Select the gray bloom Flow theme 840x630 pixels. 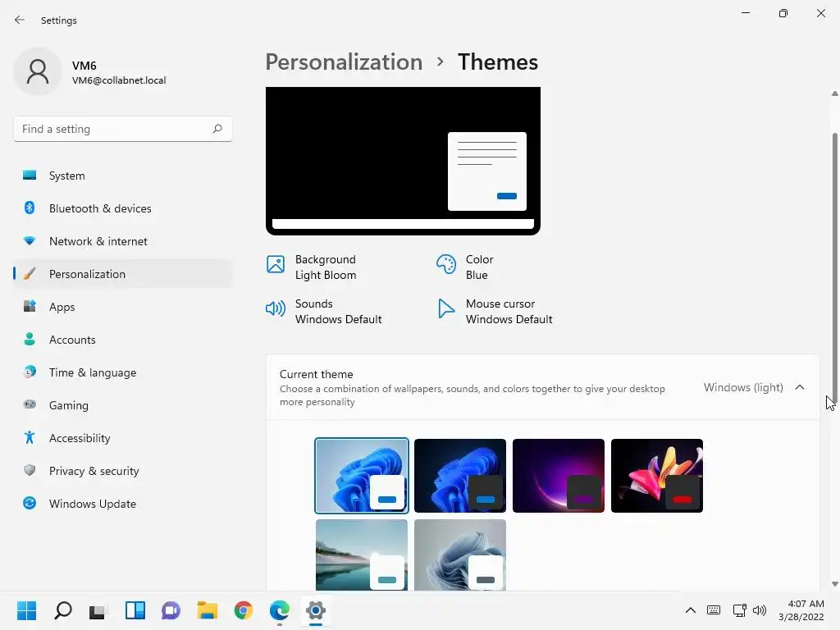click(460, 555)
